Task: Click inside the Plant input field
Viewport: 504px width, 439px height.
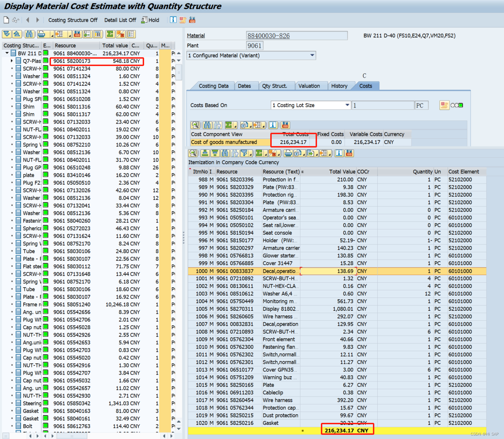Action: 255,45
